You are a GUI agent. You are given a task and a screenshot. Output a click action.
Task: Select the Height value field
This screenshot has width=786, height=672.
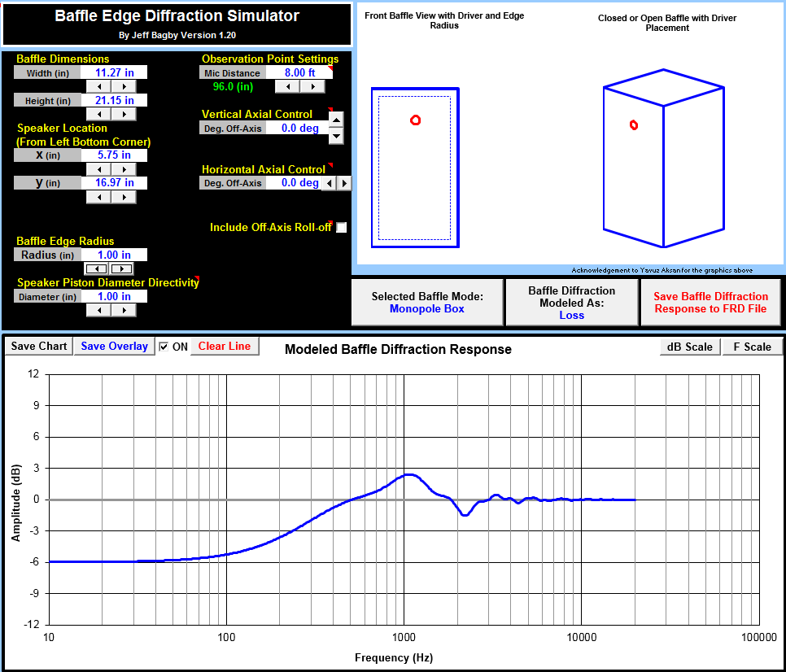[x=114, y=100]
